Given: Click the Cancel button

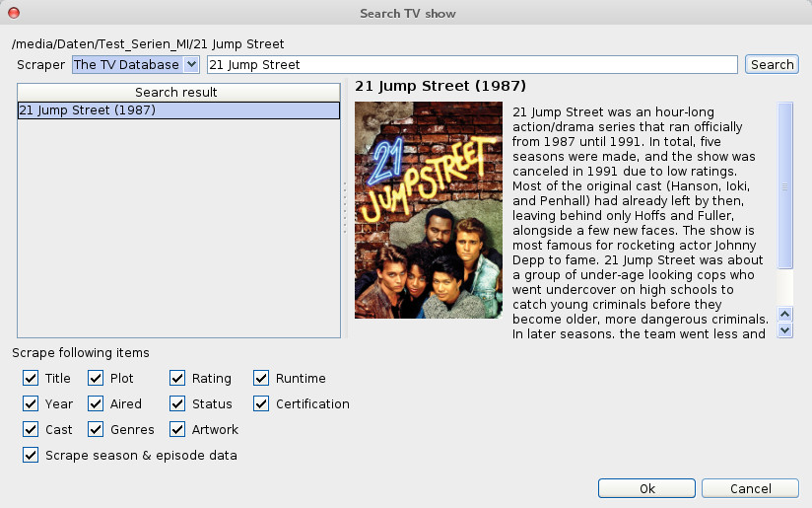Looking at the screenshot, I should (x=750, y=488).
